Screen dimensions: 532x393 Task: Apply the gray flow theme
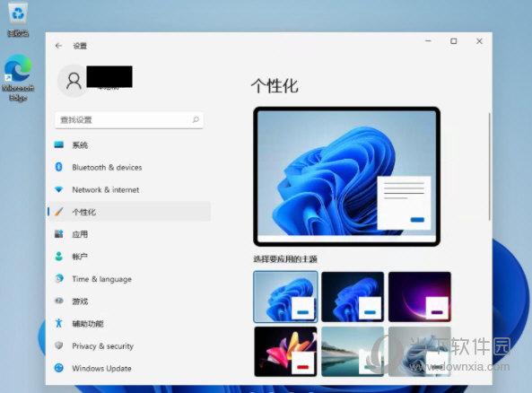point(420,352)
